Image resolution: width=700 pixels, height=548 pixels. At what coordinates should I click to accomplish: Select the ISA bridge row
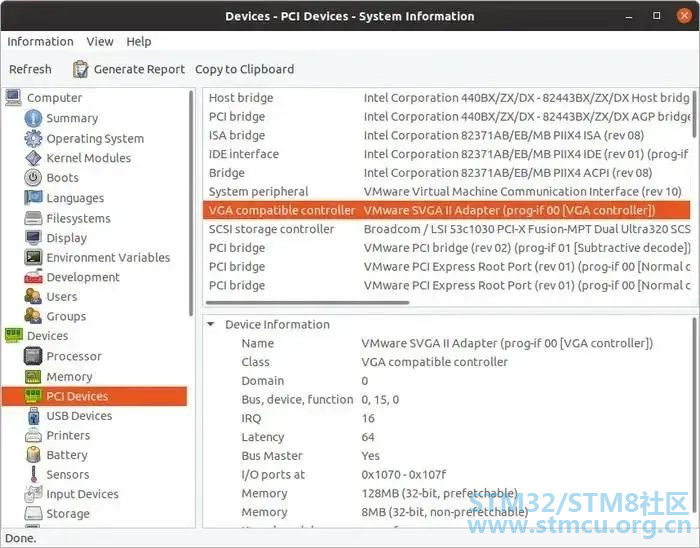click(447, 135)
